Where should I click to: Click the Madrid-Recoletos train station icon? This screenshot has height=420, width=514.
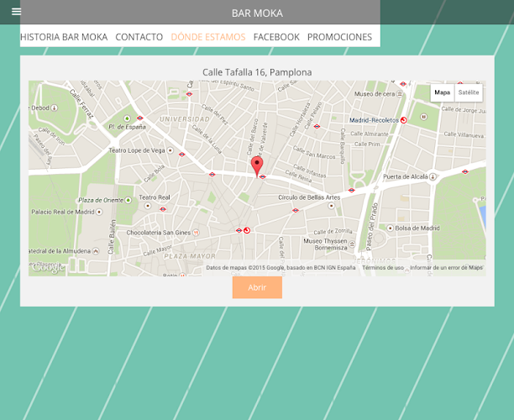pos(404,120)
